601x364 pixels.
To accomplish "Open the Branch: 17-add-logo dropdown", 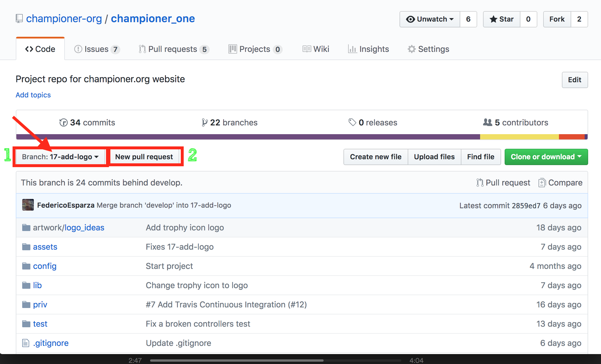I will coord(60,157).
